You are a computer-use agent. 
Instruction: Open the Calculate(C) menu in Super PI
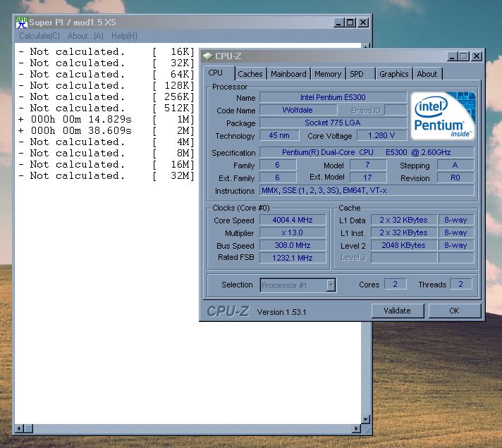coord(39,36)
